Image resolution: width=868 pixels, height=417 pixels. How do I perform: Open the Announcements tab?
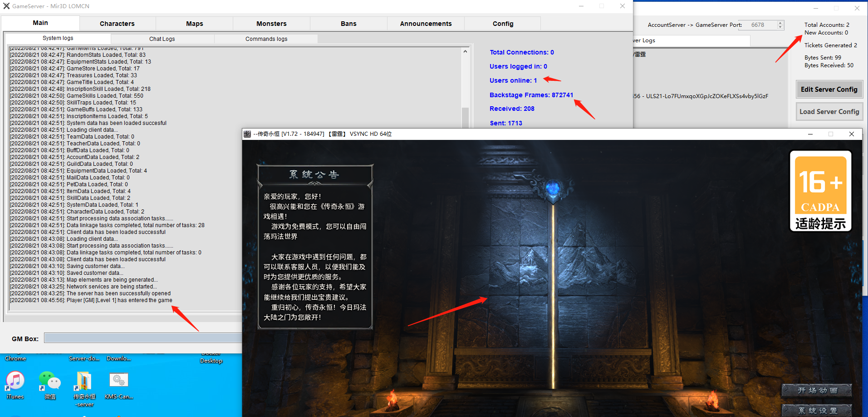pos(426,24)
